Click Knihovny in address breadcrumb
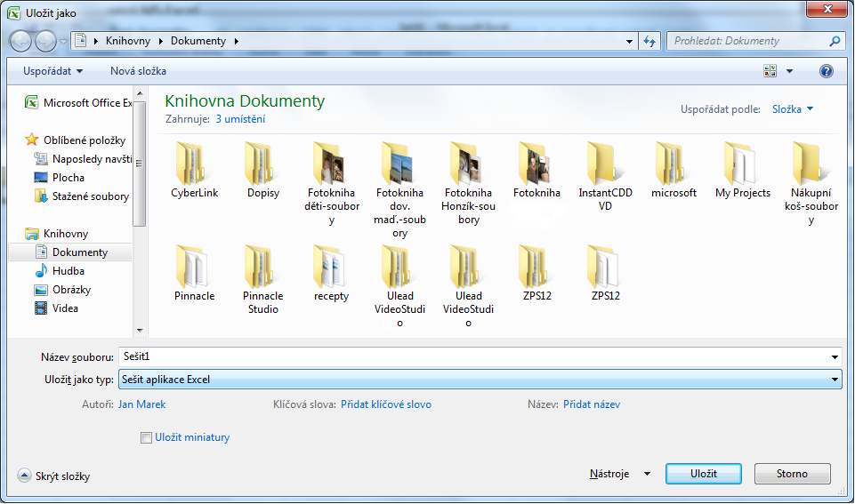The height and width of the screenshot is (504, 855). (128, 41)
